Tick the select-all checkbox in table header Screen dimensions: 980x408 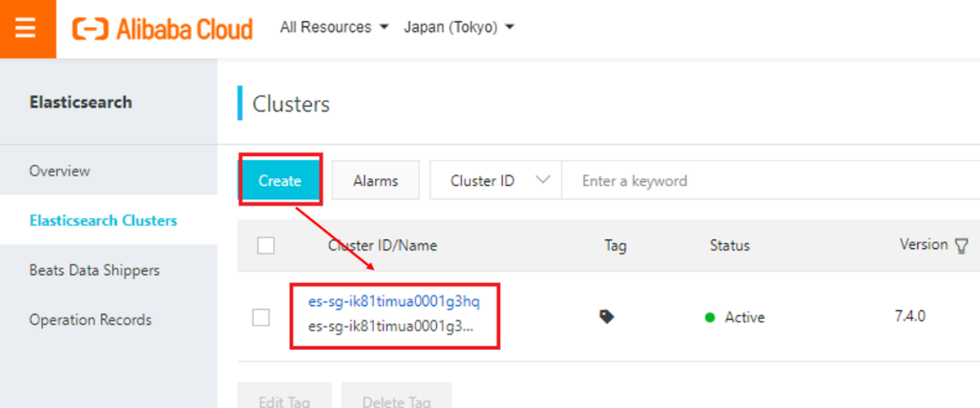coord(265,245)
